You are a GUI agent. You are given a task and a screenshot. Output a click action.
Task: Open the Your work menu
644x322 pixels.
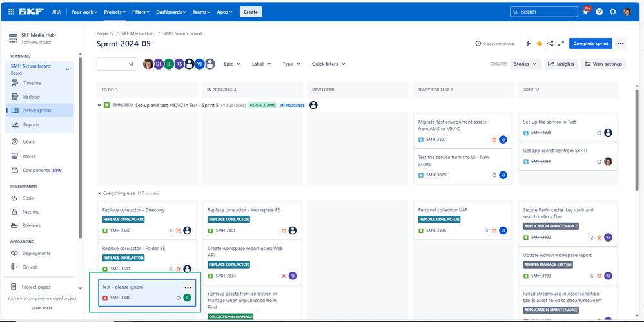(84, 12)
